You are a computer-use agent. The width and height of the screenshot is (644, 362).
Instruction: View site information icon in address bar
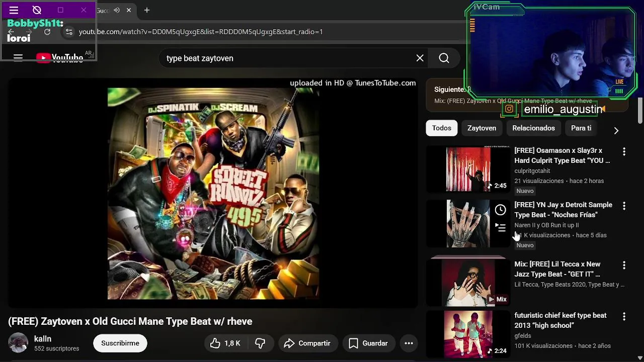pyautogui.click(x=69, y=32)
